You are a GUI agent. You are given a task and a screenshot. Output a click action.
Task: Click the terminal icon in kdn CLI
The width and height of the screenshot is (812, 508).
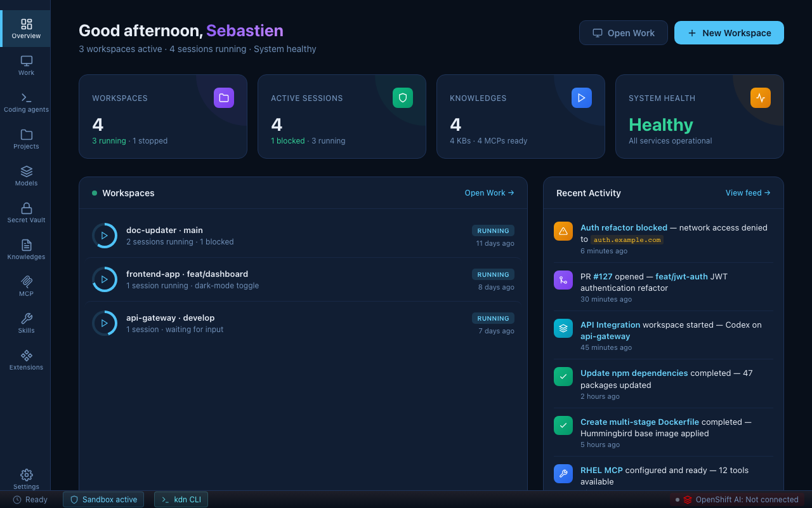pos(166,500)
